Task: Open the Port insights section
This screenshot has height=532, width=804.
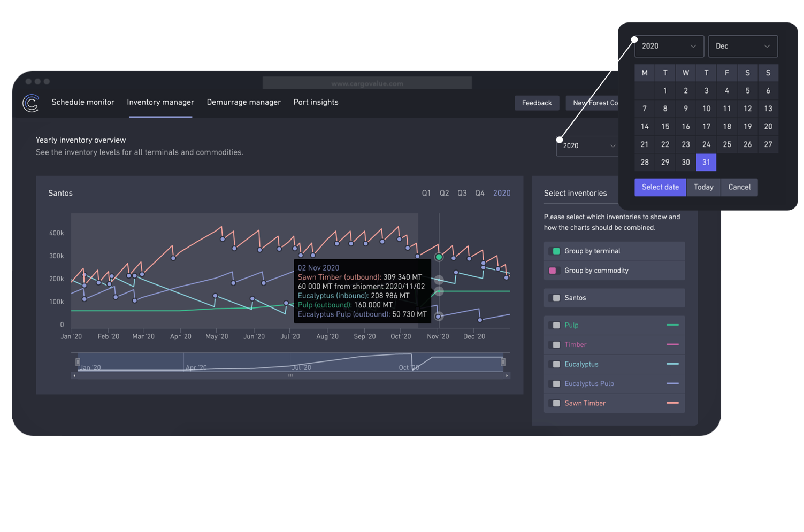Action: (x=316, y=102)
